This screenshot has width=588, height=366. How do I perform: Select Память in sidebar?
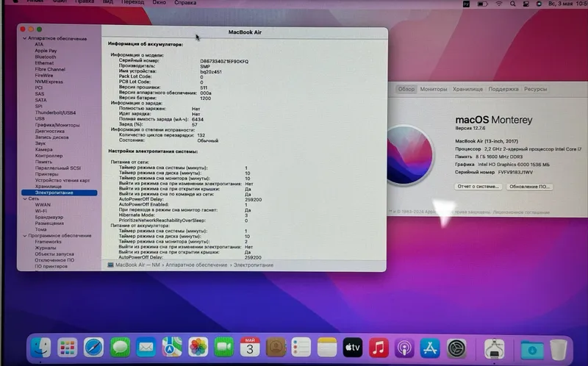pyautogui.click(x=43, y=162)
